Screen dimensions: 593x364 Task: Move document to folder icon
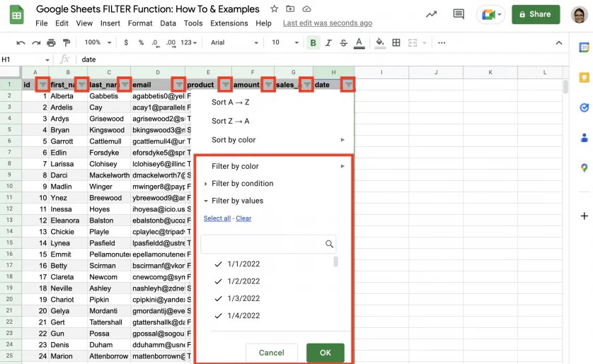(290, 8)
